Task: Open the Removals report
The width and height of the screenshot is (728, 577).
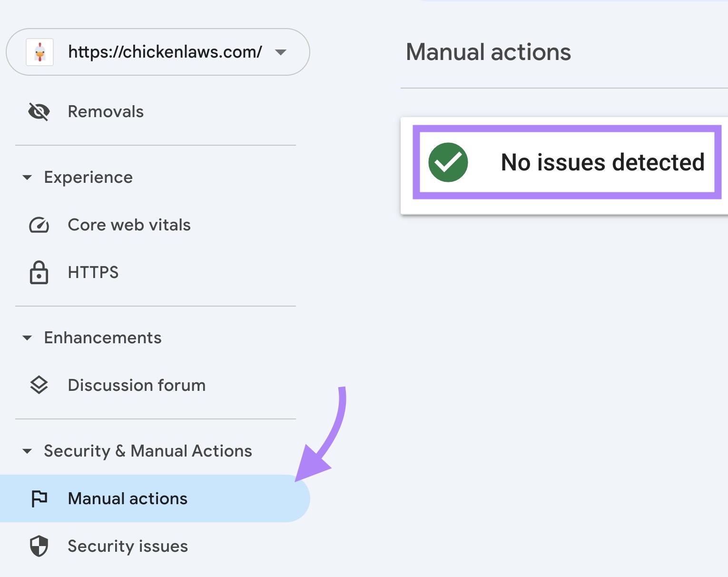Action: point(106,111)
